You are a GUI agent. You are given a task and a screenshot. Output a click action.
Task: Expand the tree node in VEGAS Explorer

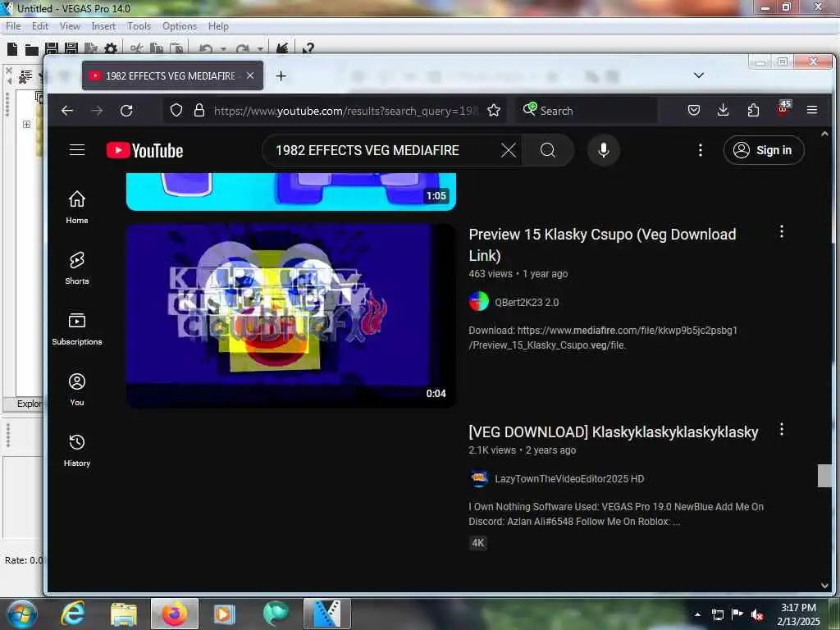click(x=26, y=125)
